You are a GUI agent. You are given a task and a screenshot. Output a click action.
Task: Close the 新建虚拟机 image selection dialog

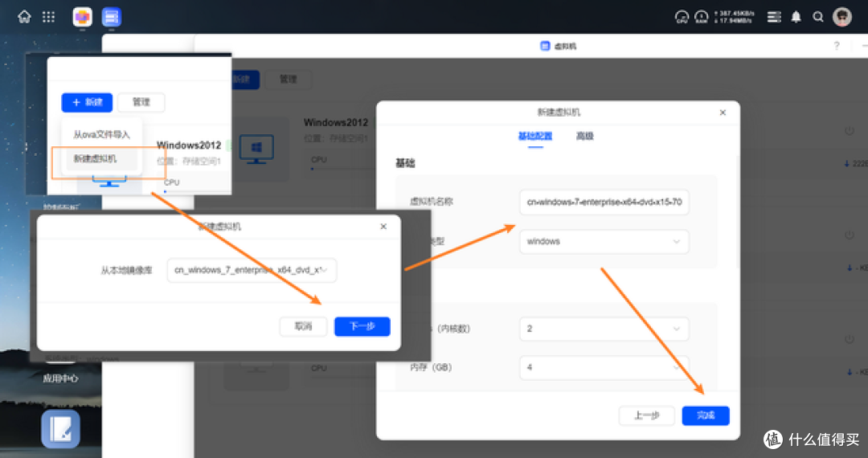point(383,227)
